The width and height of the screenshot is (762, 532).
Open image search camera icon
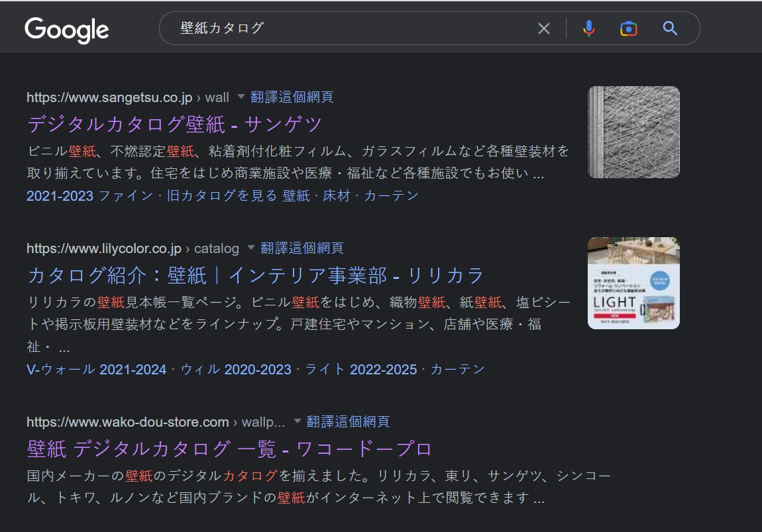click(628, 28)
